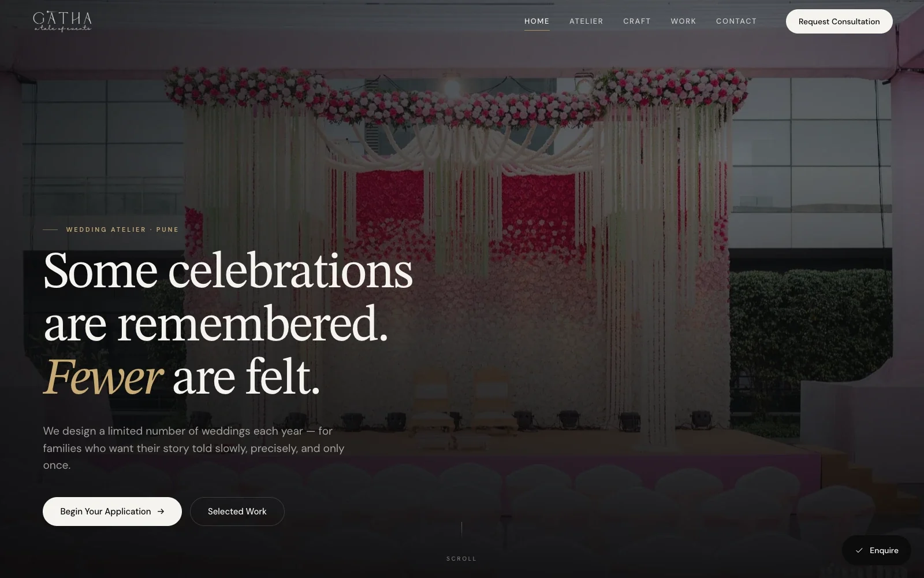Click Begin Your Application button

pyautogui.click(x=112, y=512)
